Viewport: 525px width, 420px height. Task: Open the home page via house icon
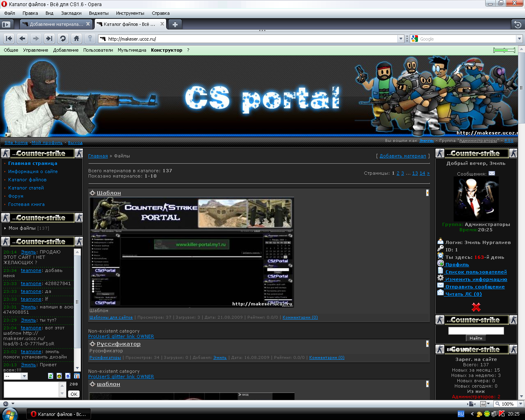click(x=76, y=39)
